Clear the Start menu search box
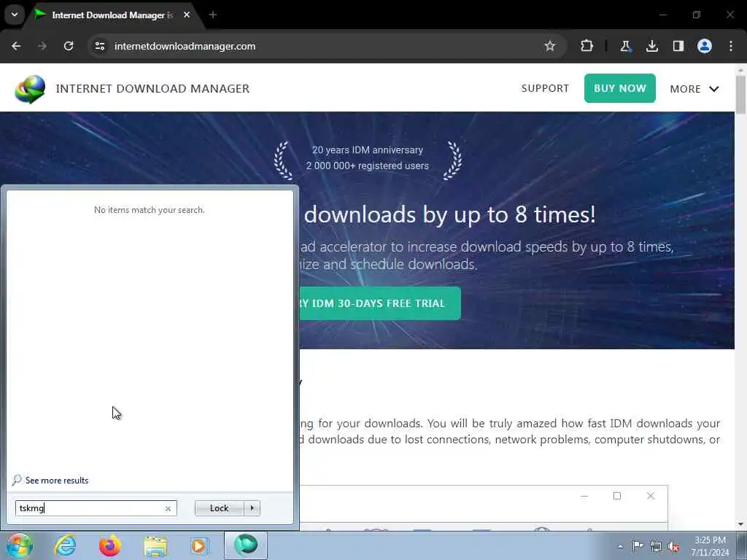The width and height of the screenshot is (747, 560). pyautogui.click(x=168, y=508)
